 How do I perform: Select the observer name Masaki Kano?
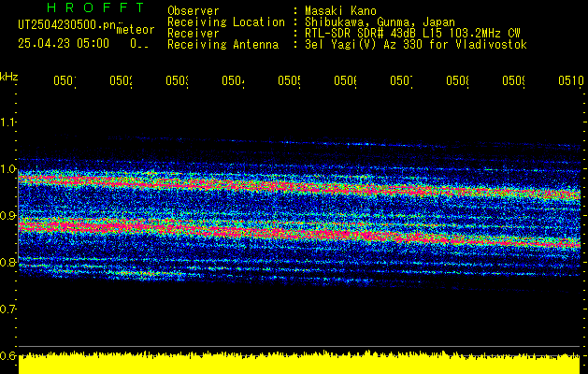(340, 11)
